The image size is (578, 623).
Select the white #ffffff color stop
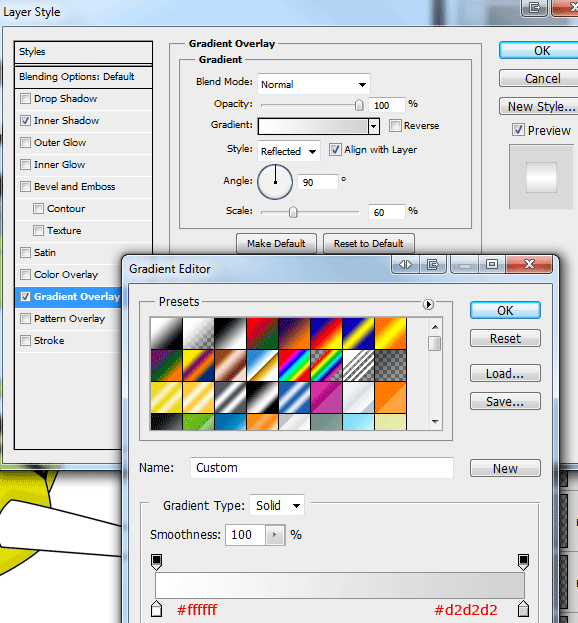157,609
